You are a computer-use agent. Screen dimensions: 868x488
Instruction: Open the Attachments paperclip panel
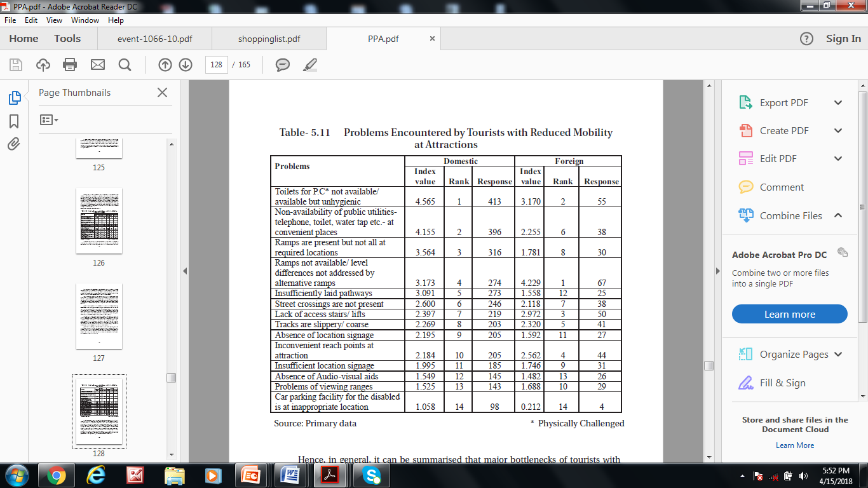14,144
